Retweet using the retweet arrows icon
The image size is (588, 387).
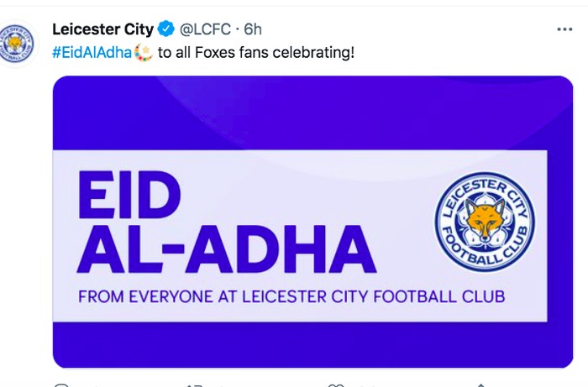[195, 384]
